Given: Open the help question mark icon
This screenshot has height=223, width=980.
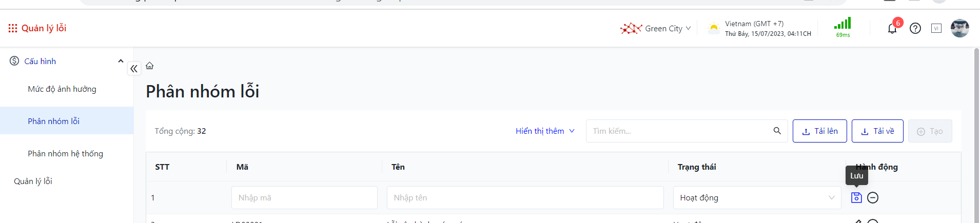Looking at the screenshot, I should [x=915, y=28].
